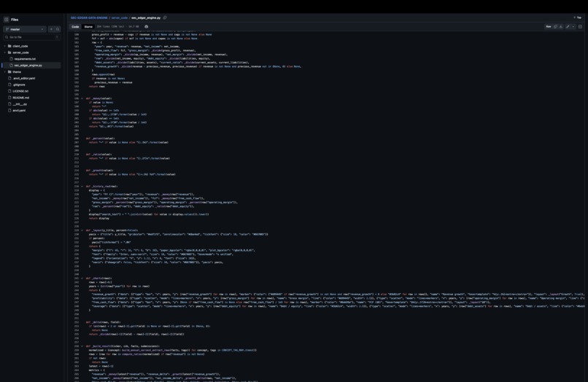Select the client_code folder
The image size is (588, 382).
click(x=20, y=46)
